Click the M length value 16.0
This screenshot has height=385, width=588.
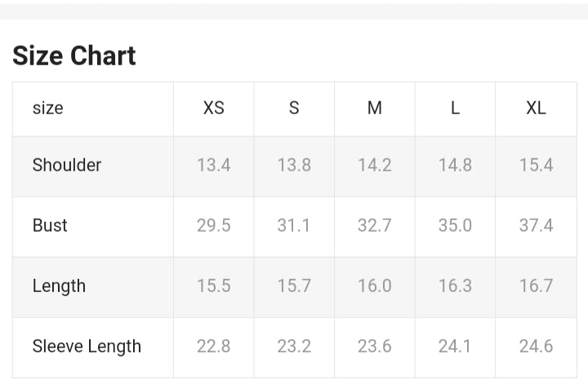375,285
